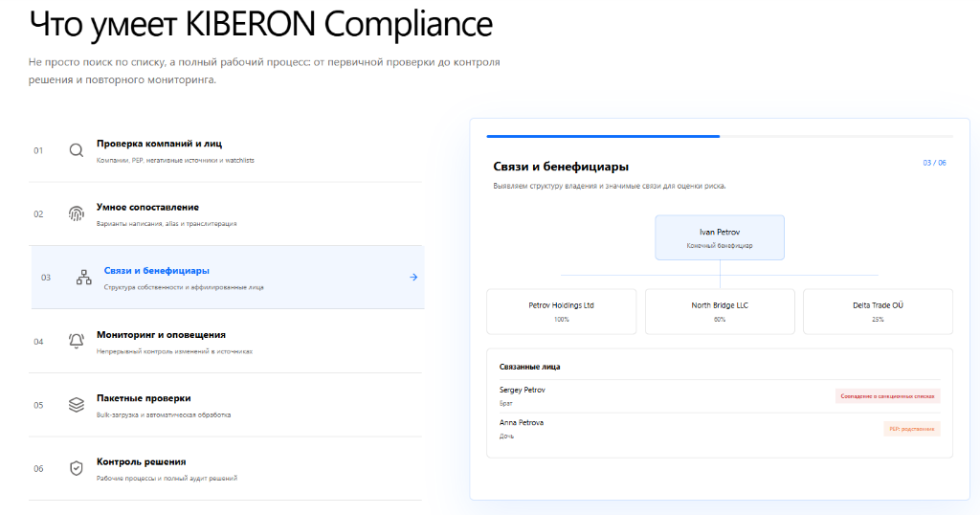
Task: Click the Petrov Holdings Ltd card
Action: (561, 311)
